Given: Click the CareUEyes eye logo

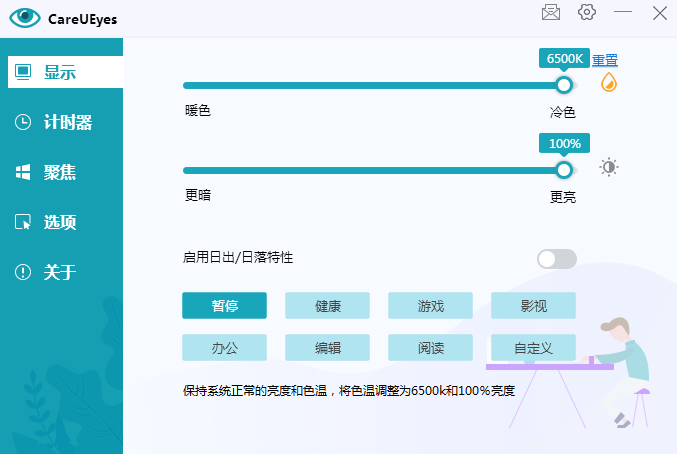Looking at the screenshot, I should coord(25,18).
